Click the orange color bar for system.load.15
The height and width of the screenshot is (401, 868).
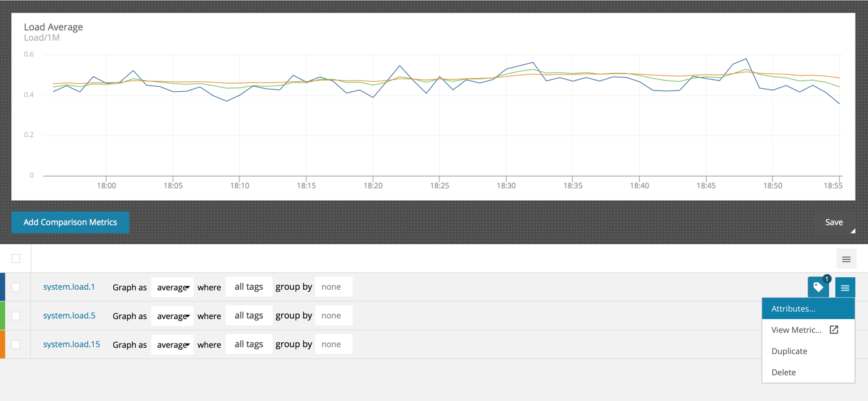point(3,345)
